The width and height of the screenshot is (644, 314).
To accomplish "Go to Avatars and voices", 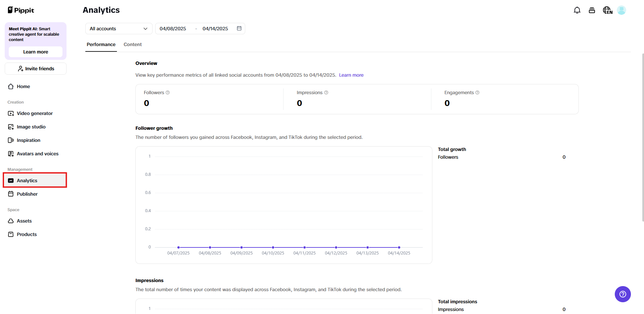I will pyautogui.click(x=38, y=154).
